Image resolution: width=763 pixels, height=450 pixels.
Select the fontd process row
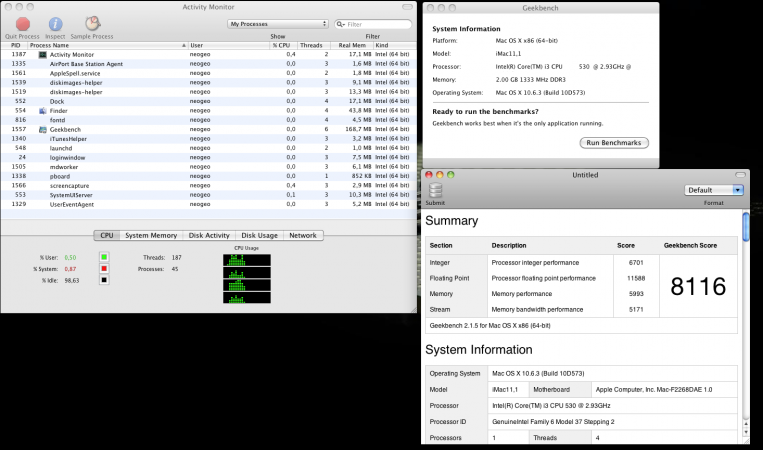208,120
